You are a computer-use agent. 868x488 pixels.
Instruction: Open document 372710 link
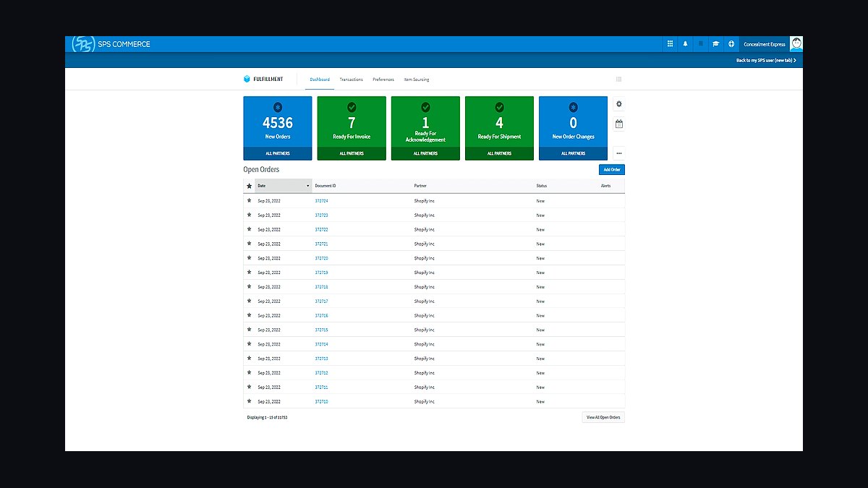point(322,401)
